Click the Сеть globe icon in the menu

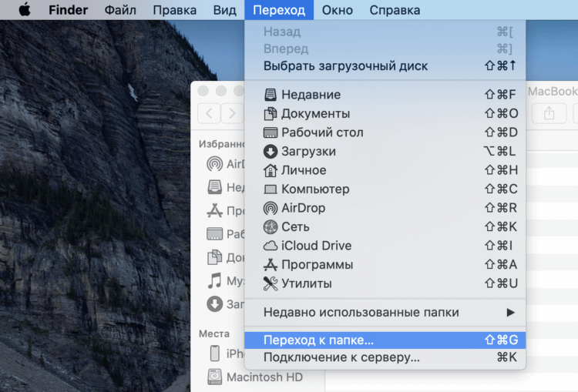271,226
